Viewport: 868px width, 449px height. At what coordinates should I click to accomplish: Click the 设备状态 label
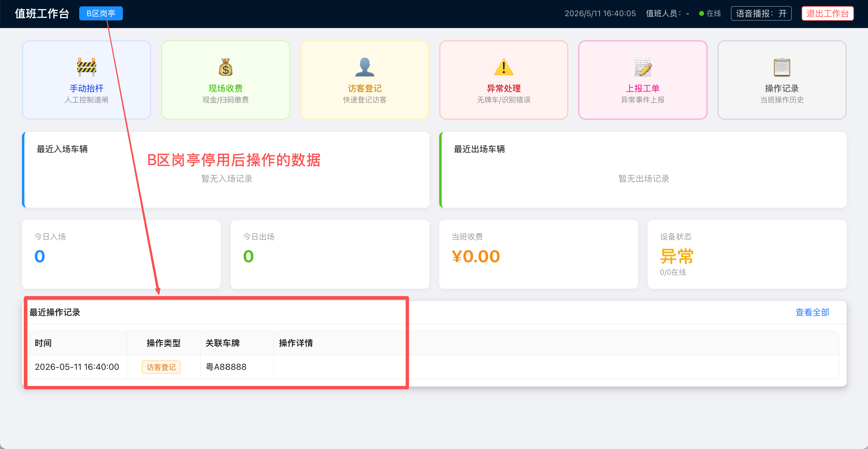click(676, 236)
